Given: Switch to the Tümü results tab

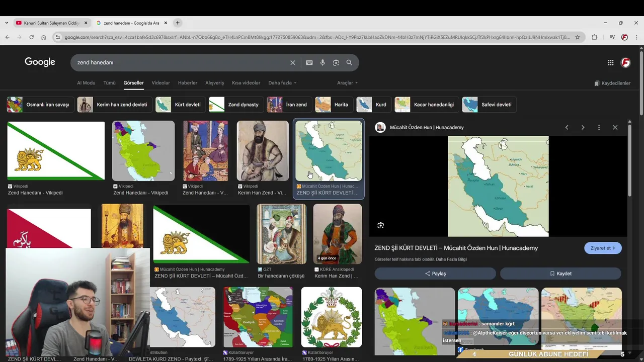Looking at the screenshot, I should pyautogui.click(x=109, y=83).
